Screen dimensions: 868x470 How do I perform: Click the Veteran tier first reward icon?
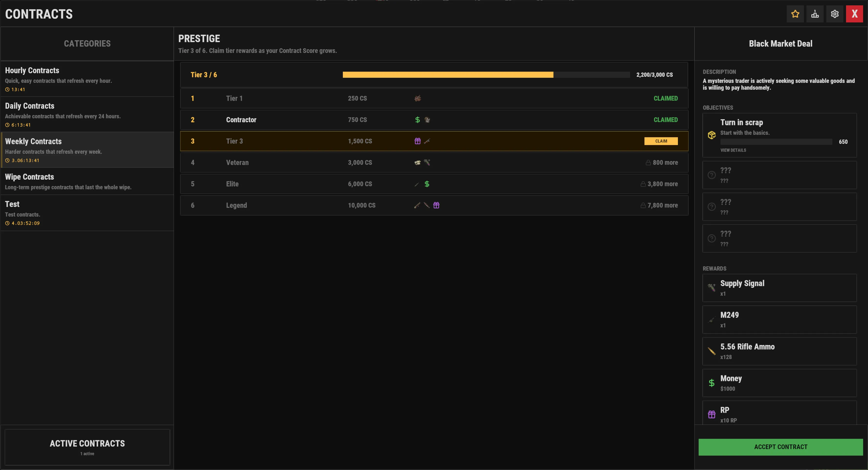coord(418,163)
